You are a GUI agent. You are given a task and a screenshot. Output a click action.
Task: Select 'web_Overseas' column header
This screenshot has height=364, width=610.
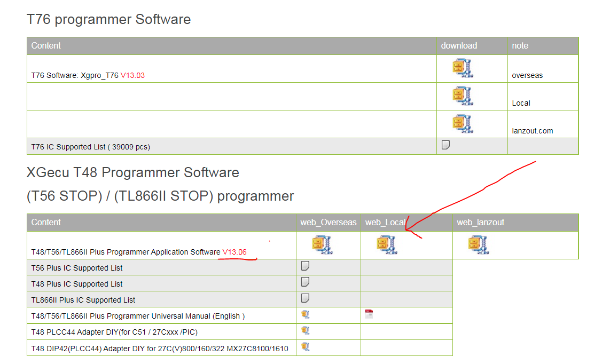pos(329,223)
